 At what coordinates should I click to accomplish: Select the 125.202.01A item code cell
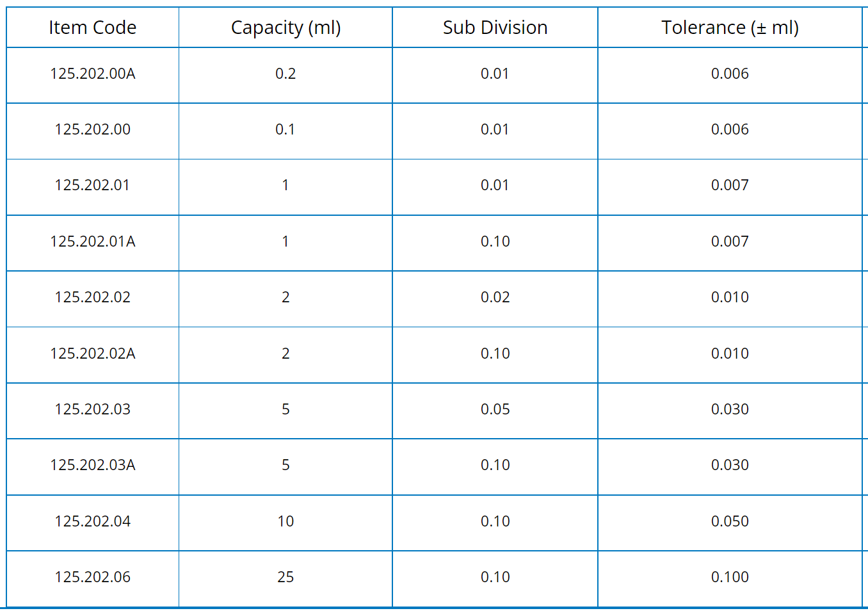click(93, 241)
